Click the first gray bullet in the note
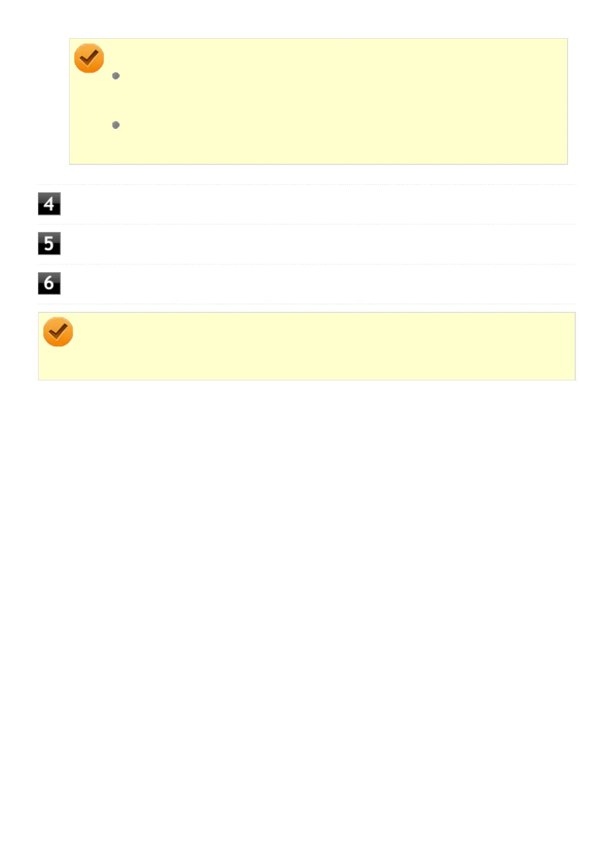 116,76
